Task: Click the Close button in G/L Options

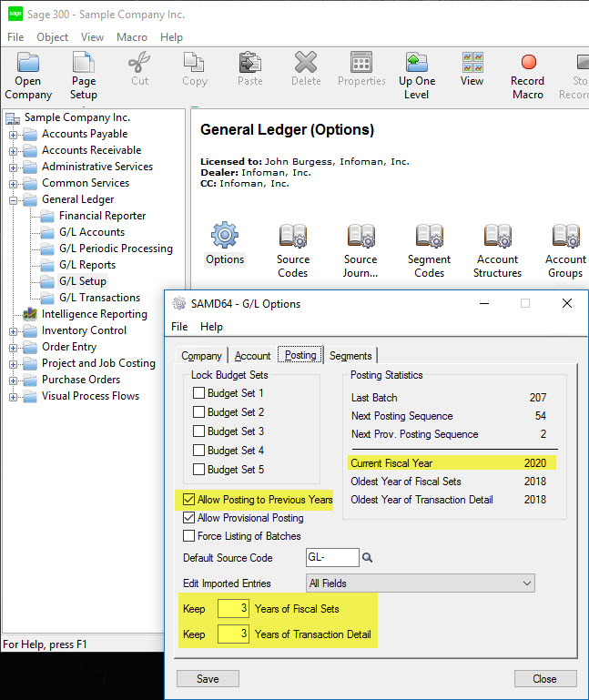Action: 544,678
